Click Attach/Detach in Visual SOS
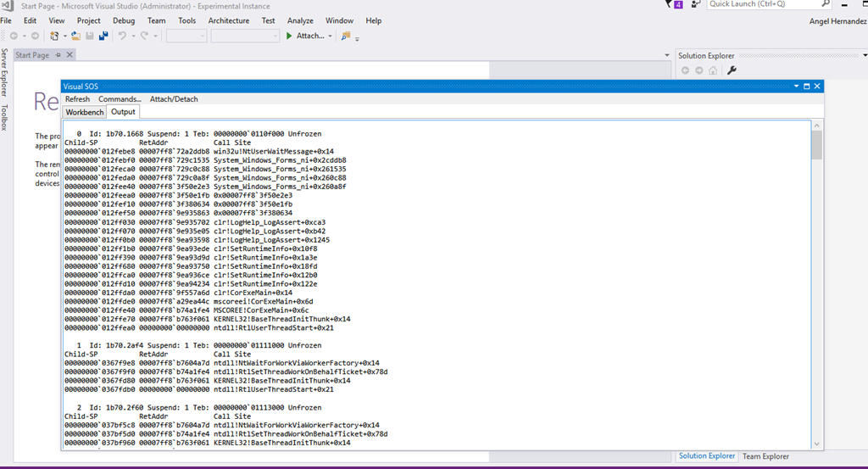This screenshot has height=469, width=868. coord(174,99)
